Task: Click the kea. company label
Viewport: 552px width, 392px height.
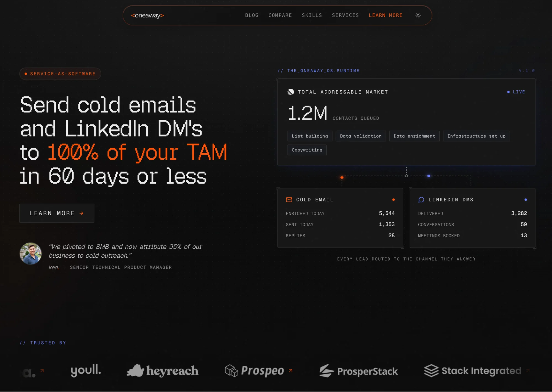Action: pyautogui.click(x=54, y=267)
